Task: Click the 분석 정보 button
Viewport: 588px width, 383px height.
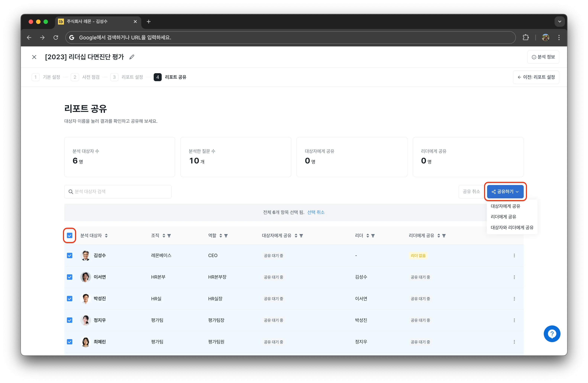Action: (x=543, y=57)
